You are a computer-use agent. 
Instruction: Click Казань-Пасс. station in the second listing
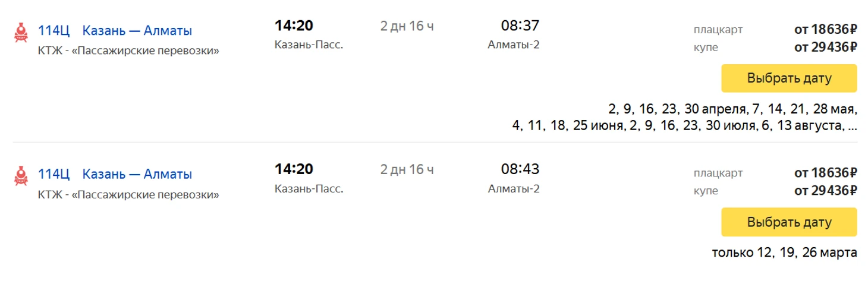click(x=309, y=189)
